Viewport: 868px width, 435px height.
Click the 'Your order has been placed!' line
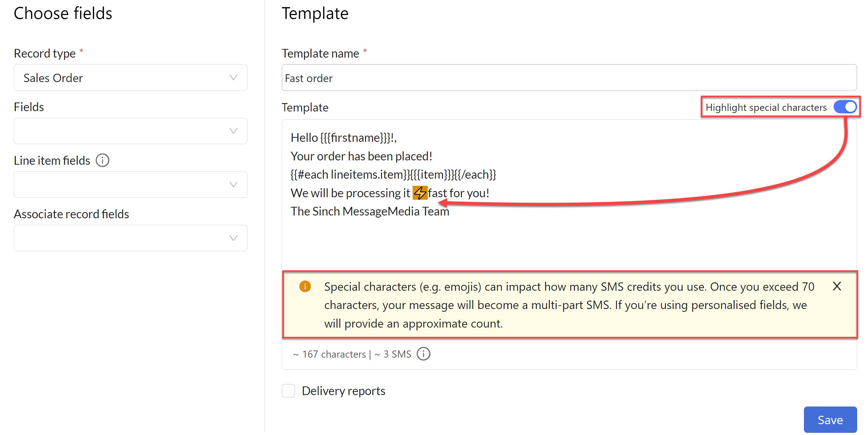pos(361,156)
